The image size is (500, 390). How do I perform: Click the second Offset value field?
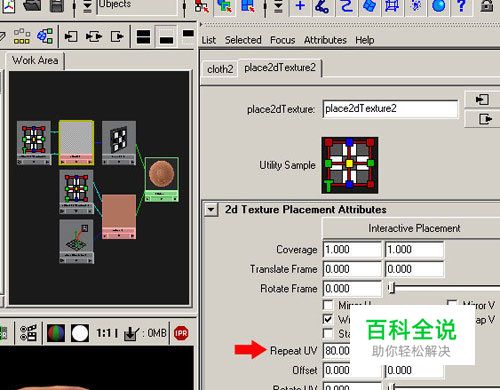pyautogui.click(x=414, y=370)
